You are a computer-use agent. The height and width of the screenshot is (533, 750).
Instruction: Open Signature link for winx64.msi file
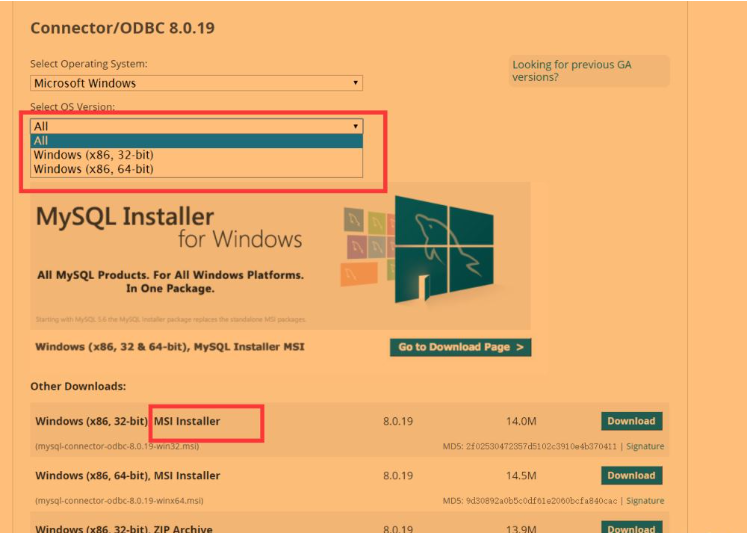645,500
